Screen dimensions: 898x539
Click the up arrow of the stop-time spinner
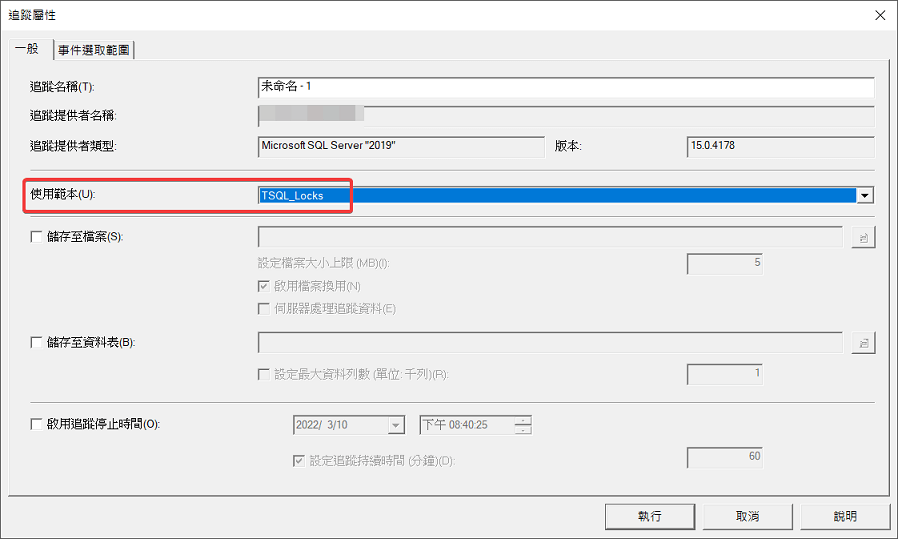523,420
